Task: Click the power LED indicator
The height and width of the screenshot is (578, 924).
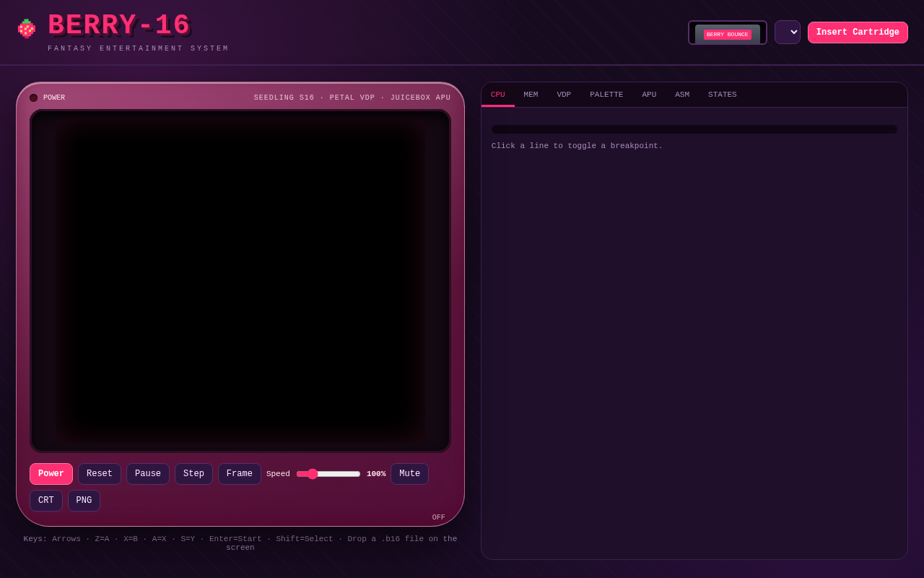Action: (x=34, y=98)
